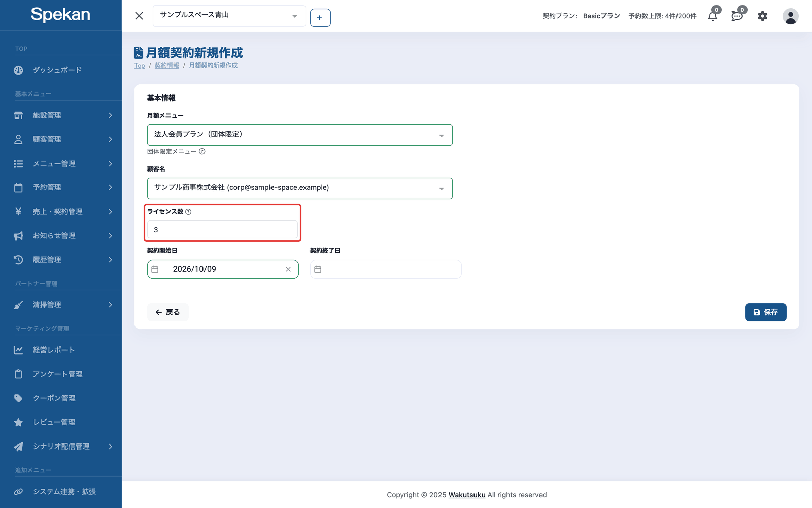The image size is (812, 508).
Task: Expand the メニュー管理 menu
Action: point(61,164)
